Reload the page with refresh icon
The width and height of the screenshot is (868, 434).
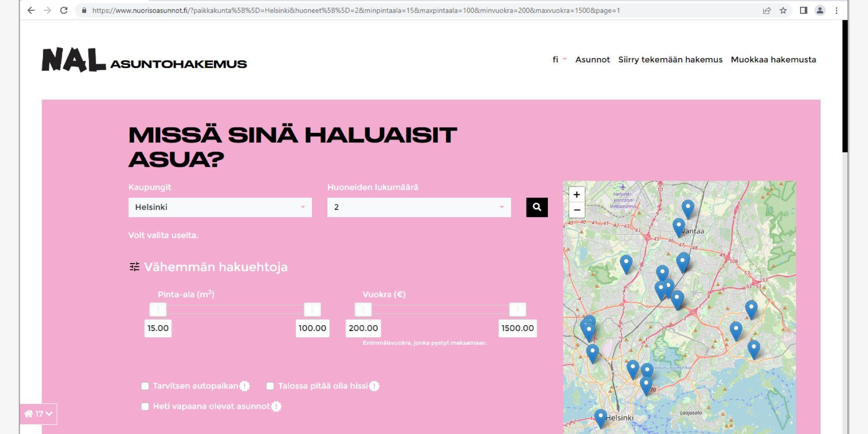click(x=64, y=10)
